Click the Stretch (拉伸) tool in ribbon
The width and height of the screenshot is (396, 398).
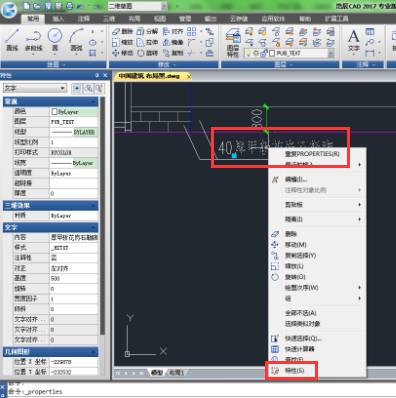tap(147, 42)
